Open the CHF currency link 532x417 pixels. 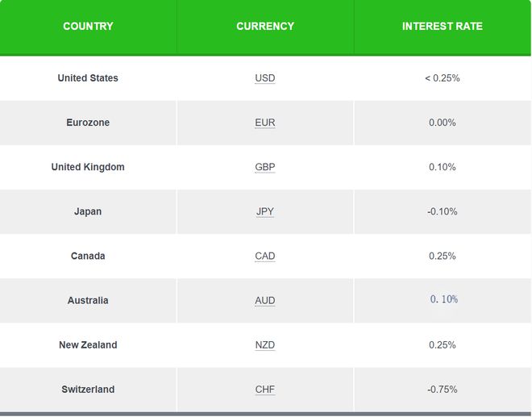tap(265, 390)
